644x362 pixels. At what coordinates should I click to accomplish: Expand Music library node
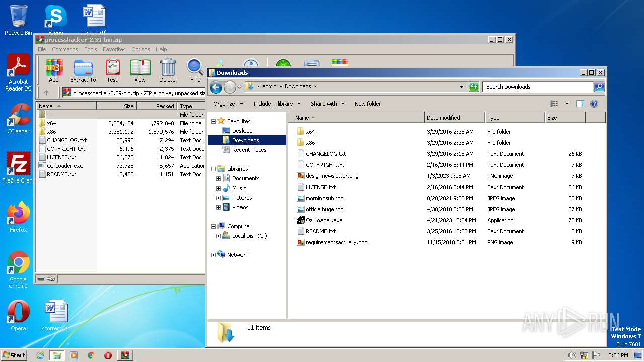(x=218, y=188)
